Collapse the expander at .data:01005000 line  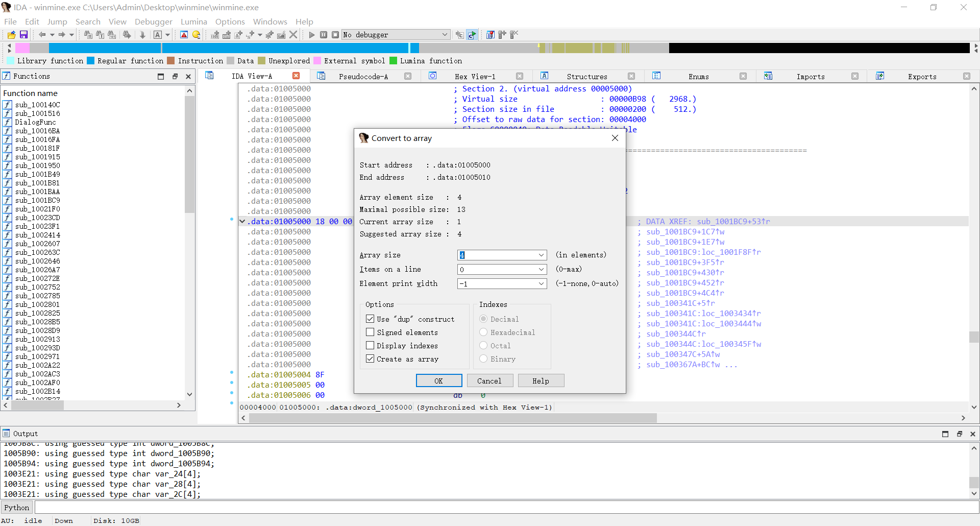point(242,222)
